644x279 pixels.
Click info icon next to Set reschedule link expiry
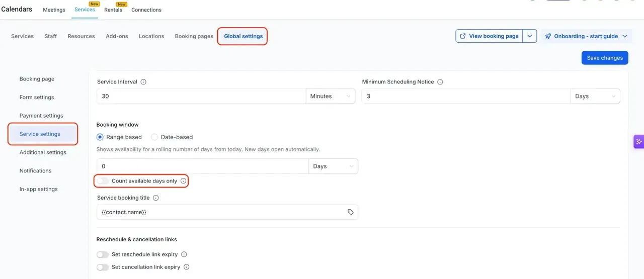184,254
